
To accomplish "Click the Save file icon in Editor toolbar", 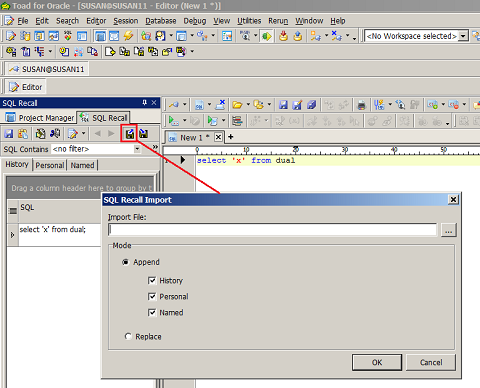I will point(283,105).
